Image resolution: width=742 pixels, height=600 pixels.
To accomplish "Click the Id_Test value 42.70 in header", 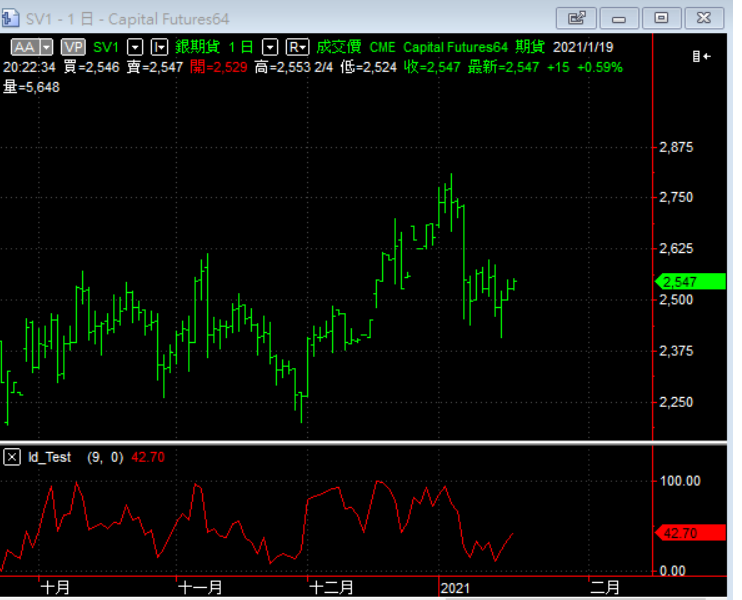I will pyautogui.click(x=148, y=457).
